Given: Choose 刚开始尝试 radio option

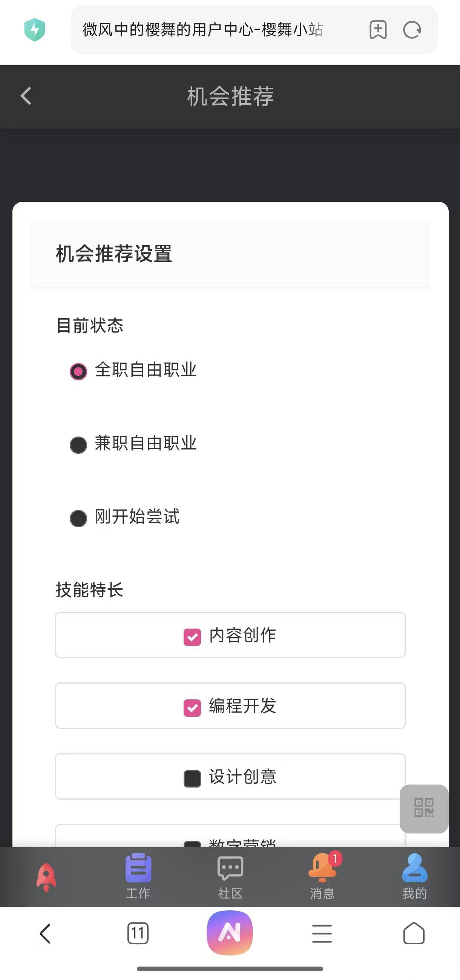Looking at the screenshot, I should pyautogui.click(x=78, y=518).
